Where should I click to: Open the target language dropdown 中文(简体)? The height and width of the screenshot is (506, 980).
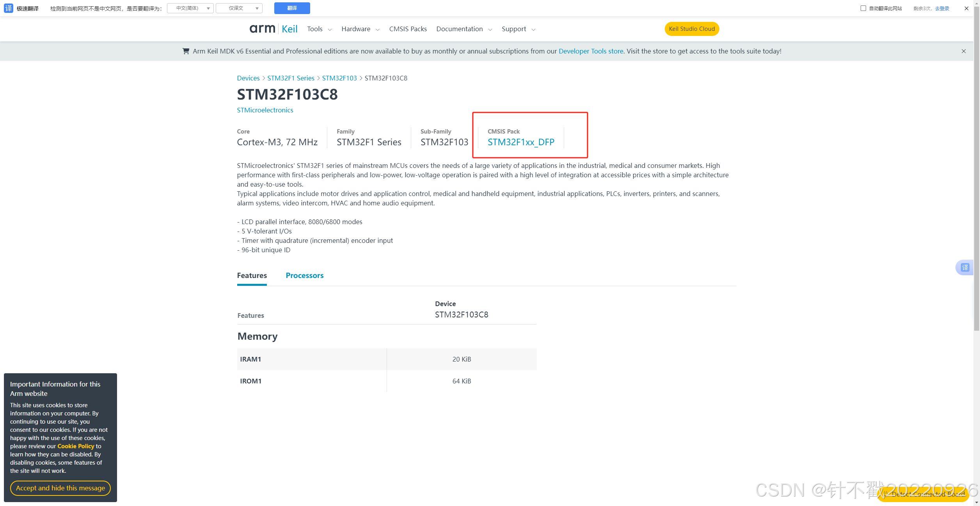[x=190, y=8]
